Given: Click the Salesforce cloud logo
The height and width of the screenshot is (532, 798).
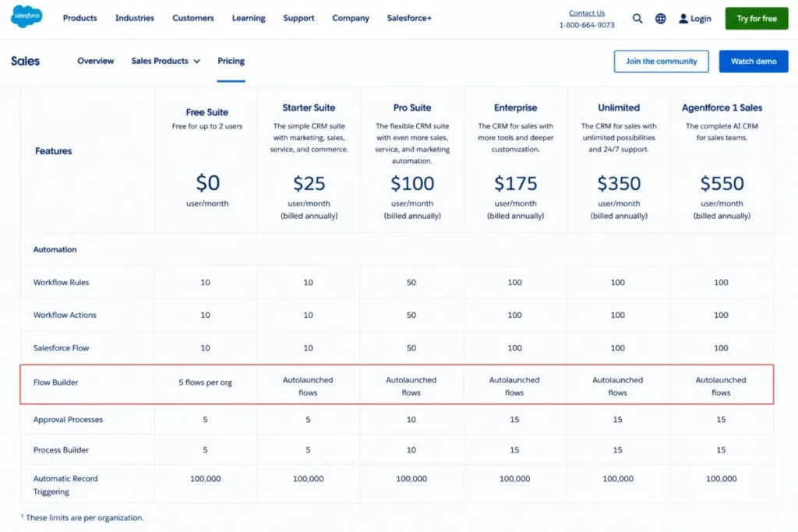Looking at the screenshot, I should coord(26,16).
